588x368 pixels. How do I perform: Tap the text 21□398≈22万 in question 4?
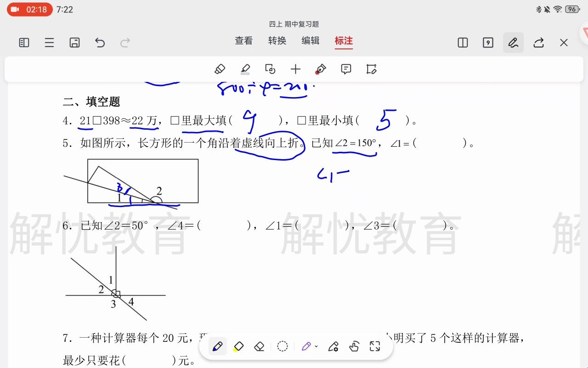(119, 121)
